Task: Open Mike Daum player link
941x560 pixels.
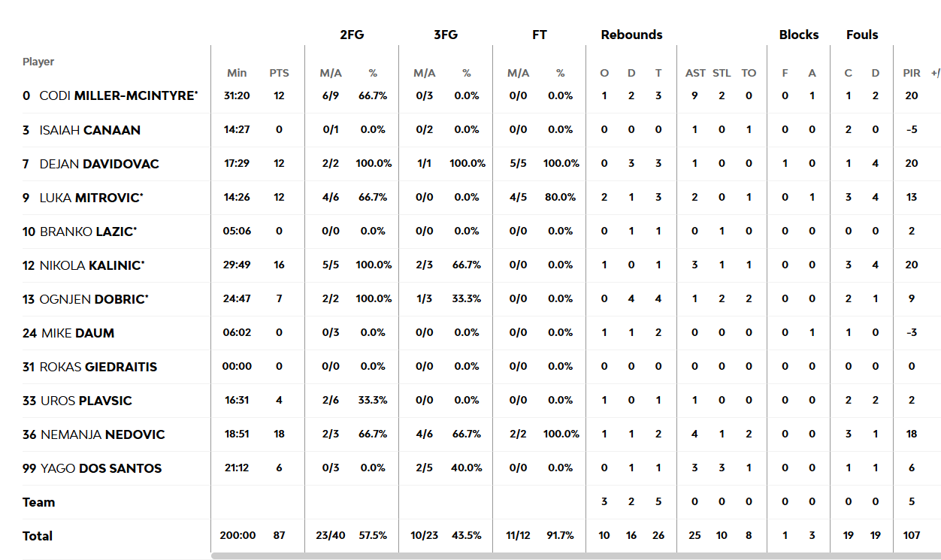Action: 77,333
